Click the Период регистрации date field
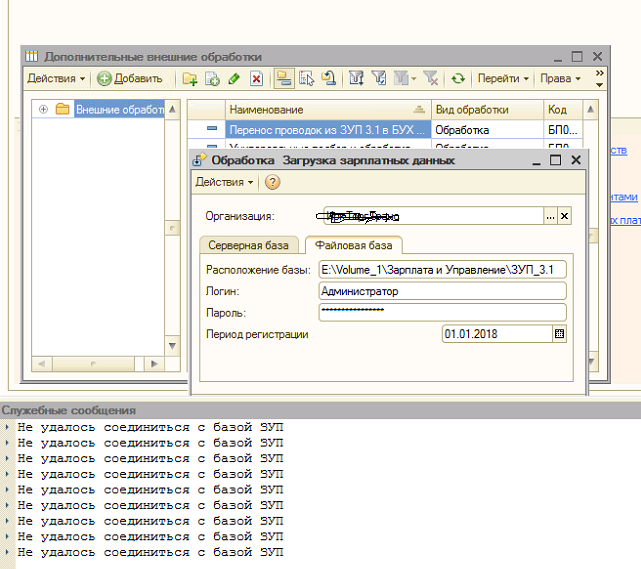Screen dimensions: 641x569 point(497,334)
